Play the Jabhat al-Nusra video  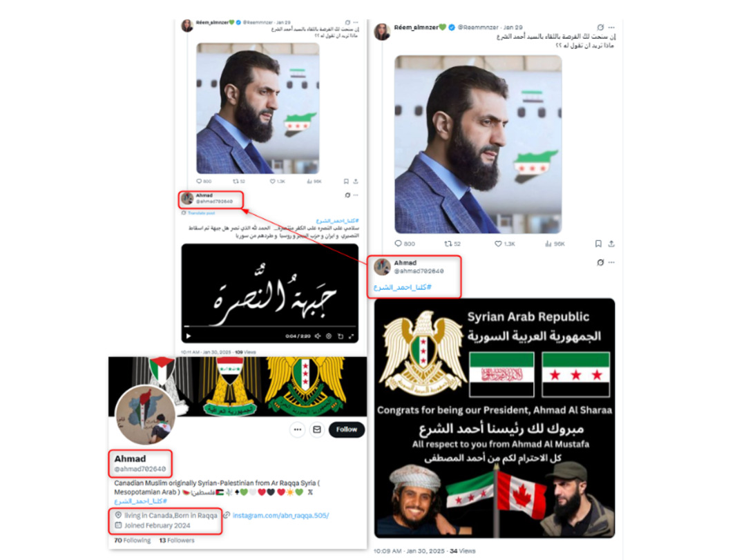click(189, 336)
